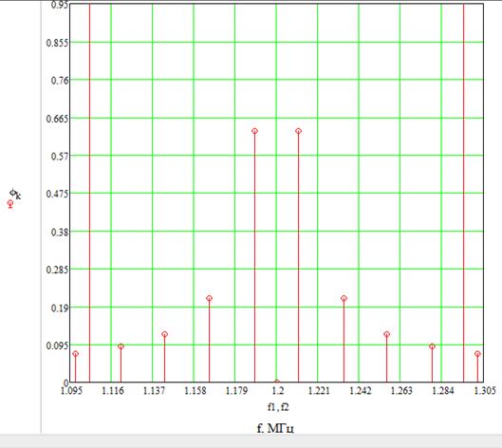
Task: Click the Φk legend marker icon
Action: pyautogui.click(x=10, y=204)
